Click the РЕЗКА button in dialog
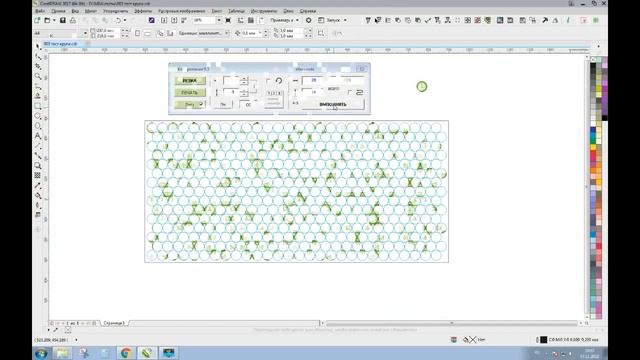 [190, 81]
